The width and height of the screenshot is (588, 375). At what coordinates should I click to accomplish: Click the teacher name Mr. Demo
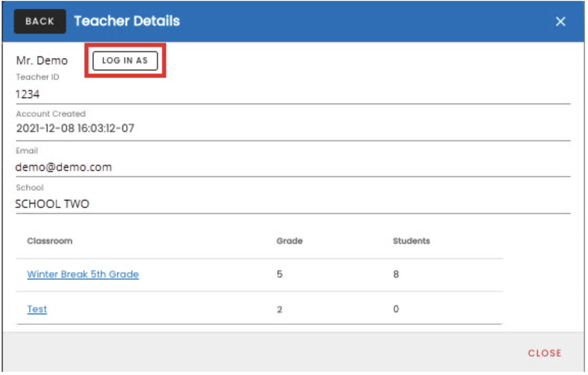tap(42, 60)
